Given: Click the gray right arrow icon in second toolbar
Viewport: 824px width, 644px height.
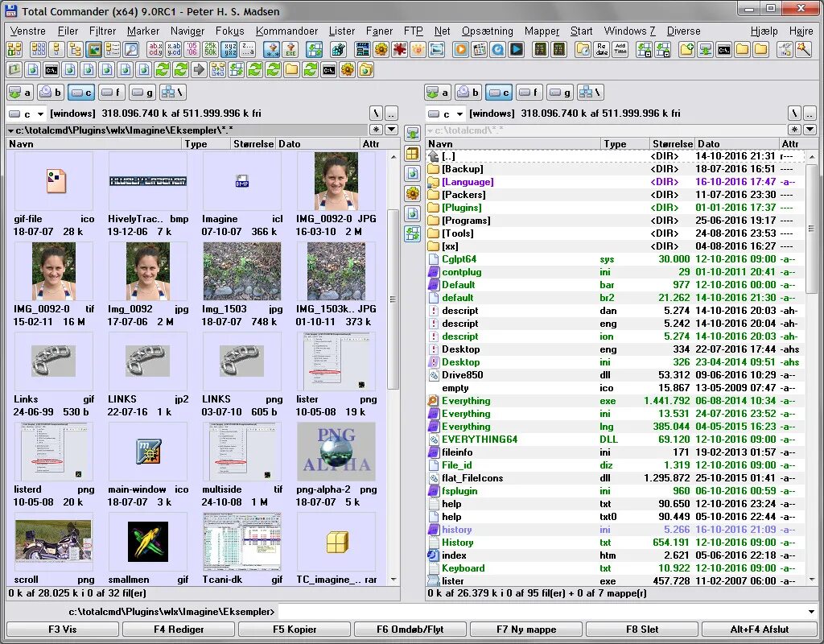Looking at the screenshot, I should pyautogui.click(x=200, y=69).
